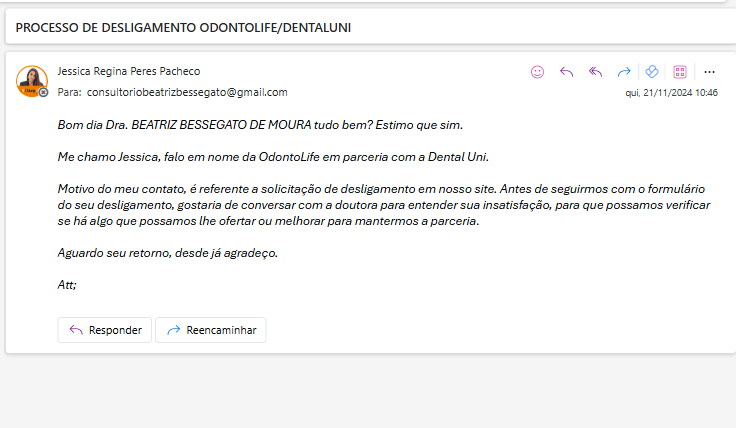Viewport: 736px width, 428px height.
Task: Click the reply arrow icon in header
Action: (566, 72)
